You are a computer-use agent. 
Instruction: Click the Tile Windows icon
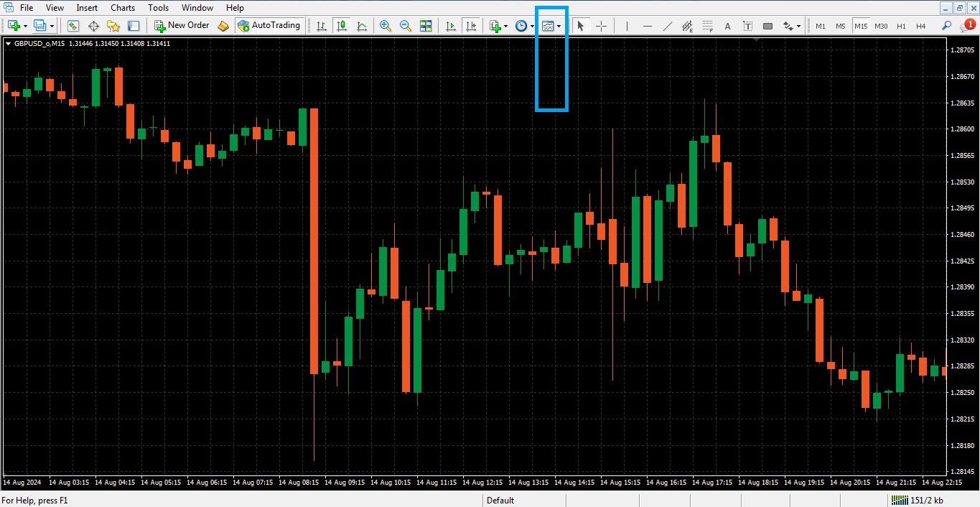(x=426, y=26)
